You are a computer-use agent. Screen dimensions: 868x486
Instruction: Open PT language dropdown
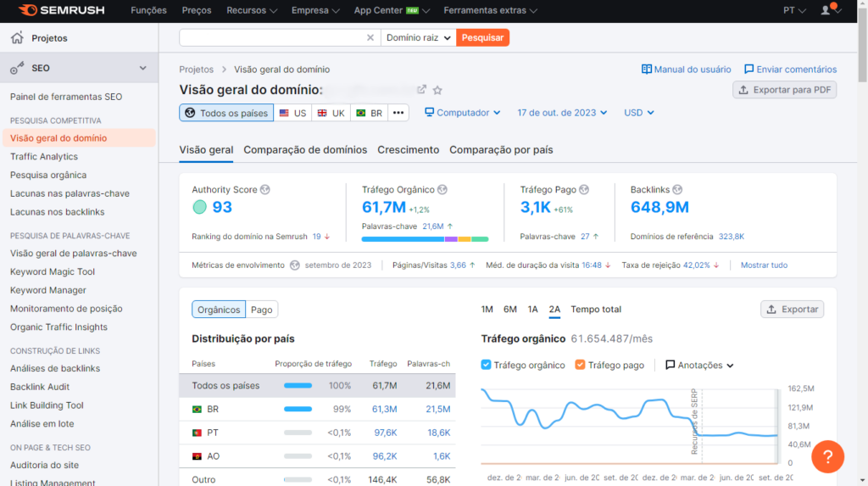point(794,10)
